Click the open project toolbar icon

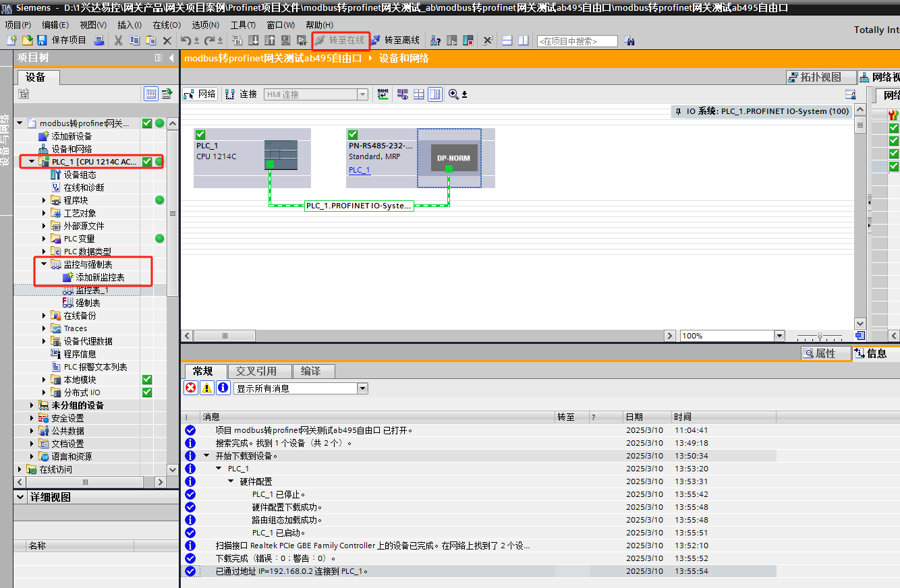pyautogui.click(x=27, y=40)
